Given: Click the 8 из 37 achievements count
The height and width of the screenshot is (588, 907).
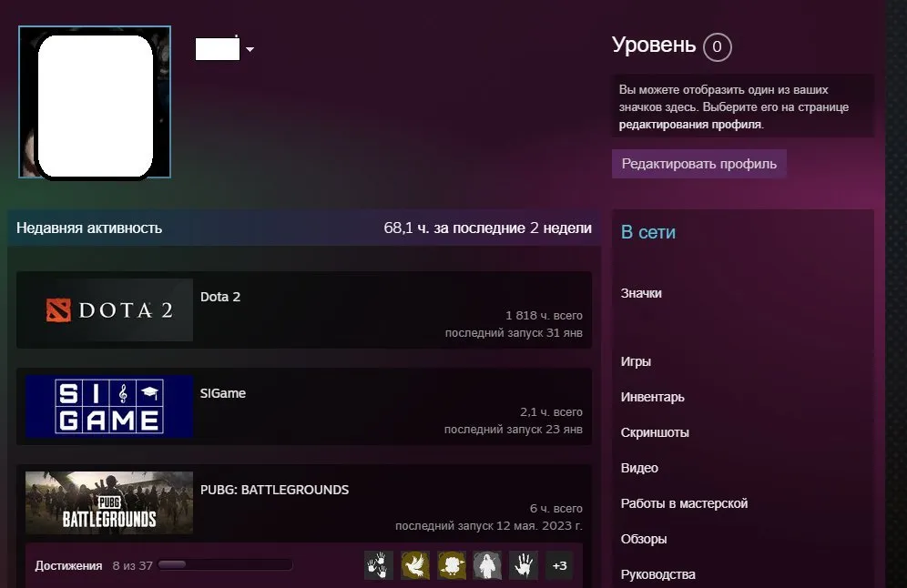Looking at the screenshot, I should coord(132,565).
